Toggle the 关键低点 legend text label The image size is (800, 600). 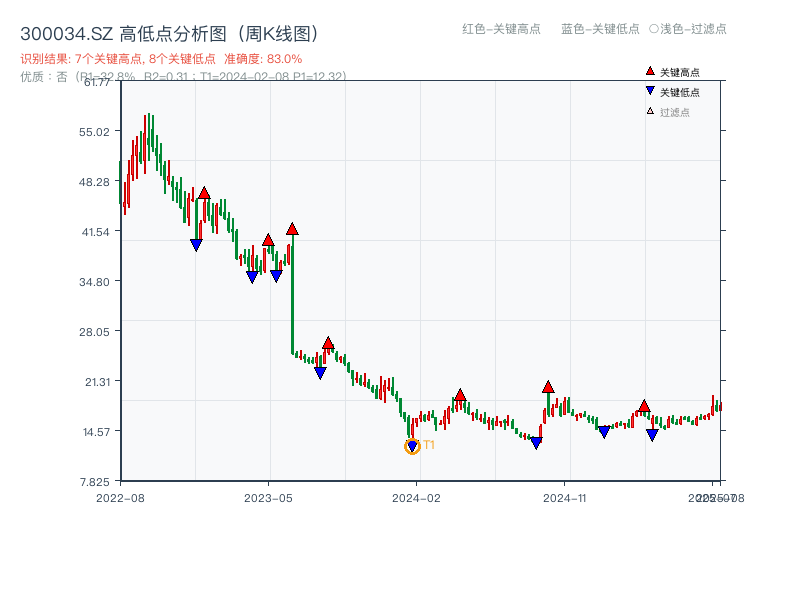coord(680,92)
